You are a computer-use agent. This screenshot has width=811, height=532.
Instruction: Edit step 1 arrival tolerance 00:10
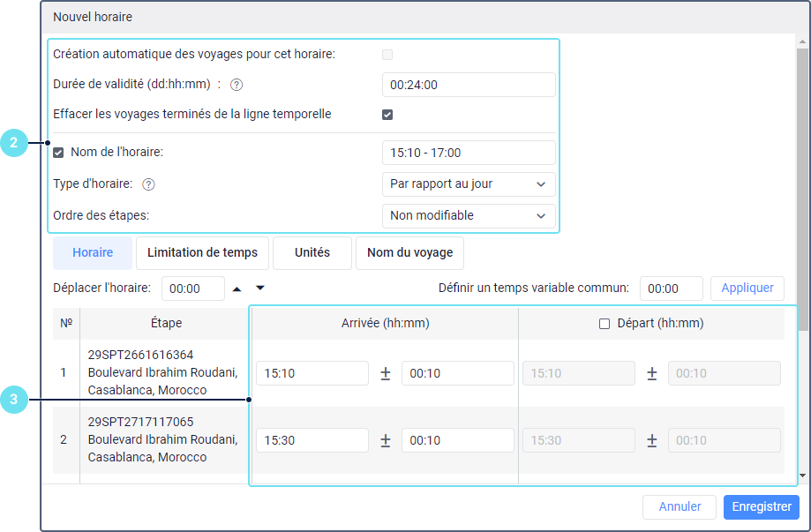tap(458, 373)
